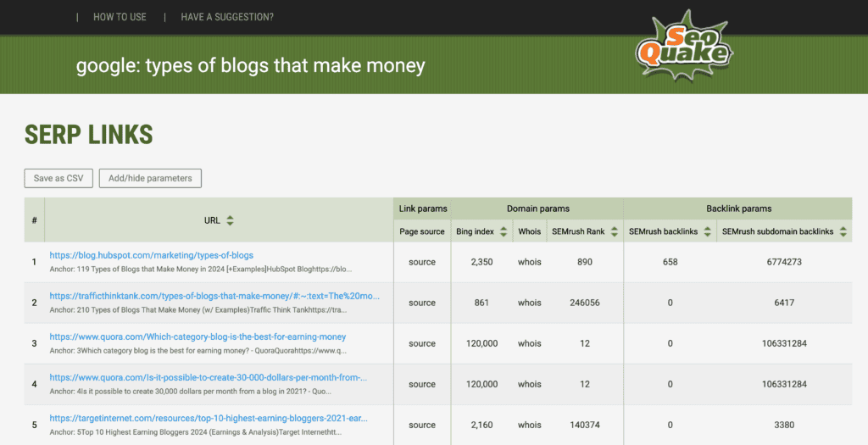This screenshot has width=868, height=445.
Task: Open whois for trafficthinktank row
Action: point(529,303)
